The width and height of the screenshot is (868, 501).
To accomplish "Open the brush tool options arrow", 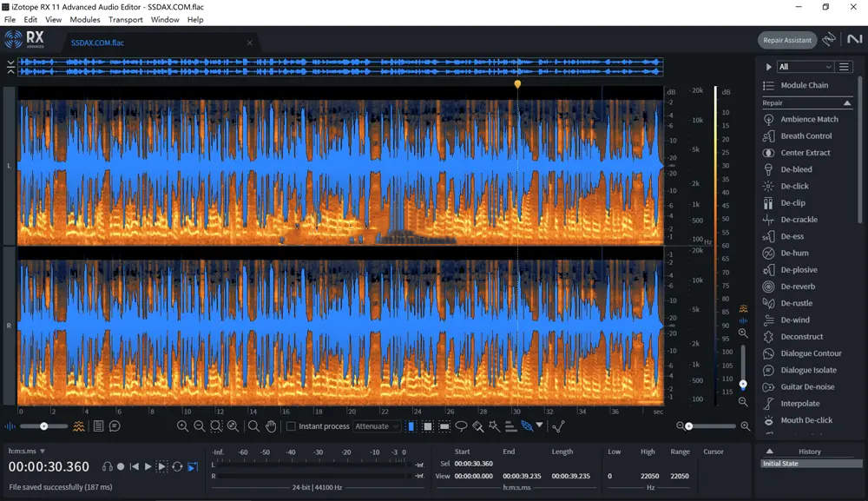I will pyautogui.click(x=539, y=425).
